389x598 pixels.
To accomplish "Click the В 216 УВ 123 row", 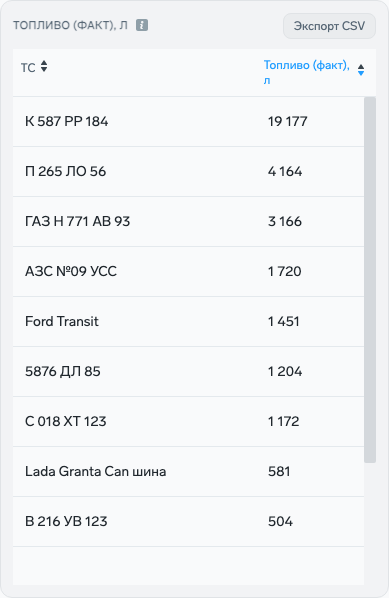I will tap(188, 521).
